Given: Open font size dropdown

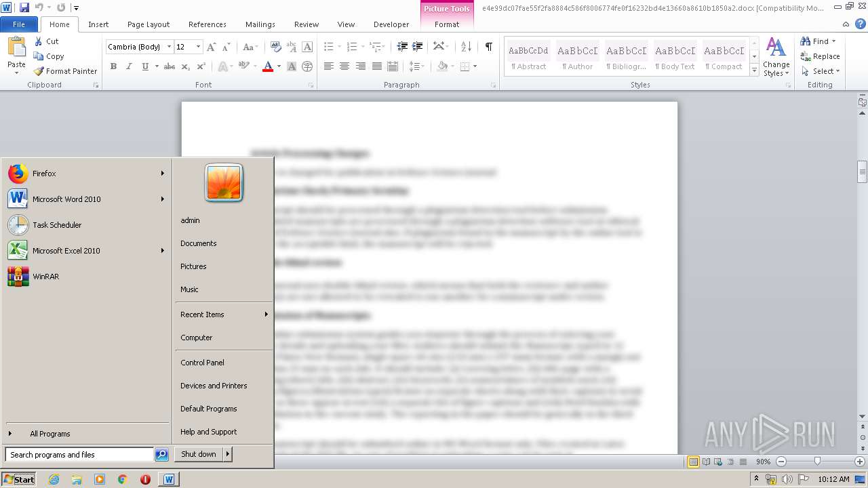Looking at the screenshot, I should (x=198, y=47).
